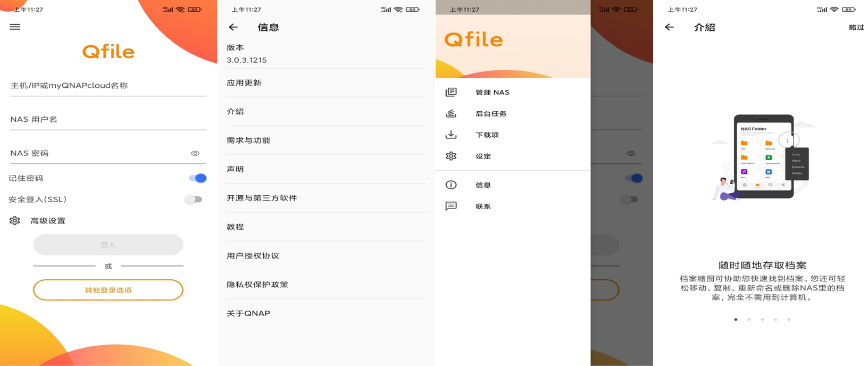Click the 管理 NAS icon in the drawer
868x366 pixels.
pyautogui.click(x=451, y=92)
